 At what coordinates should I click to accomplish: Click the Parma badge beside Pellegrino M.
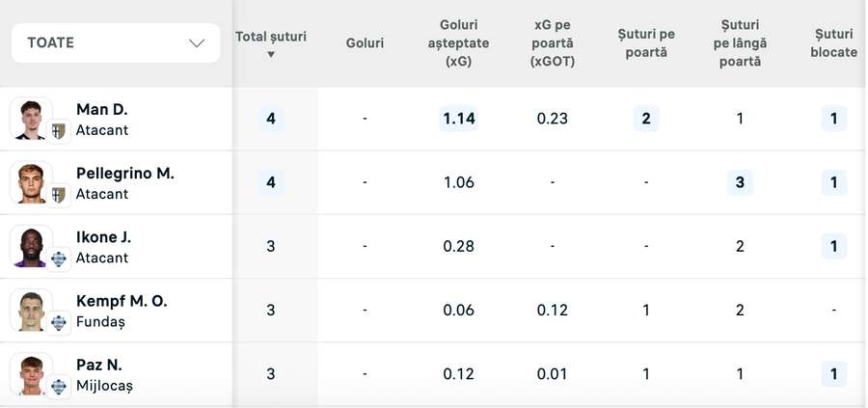(58, 195)
